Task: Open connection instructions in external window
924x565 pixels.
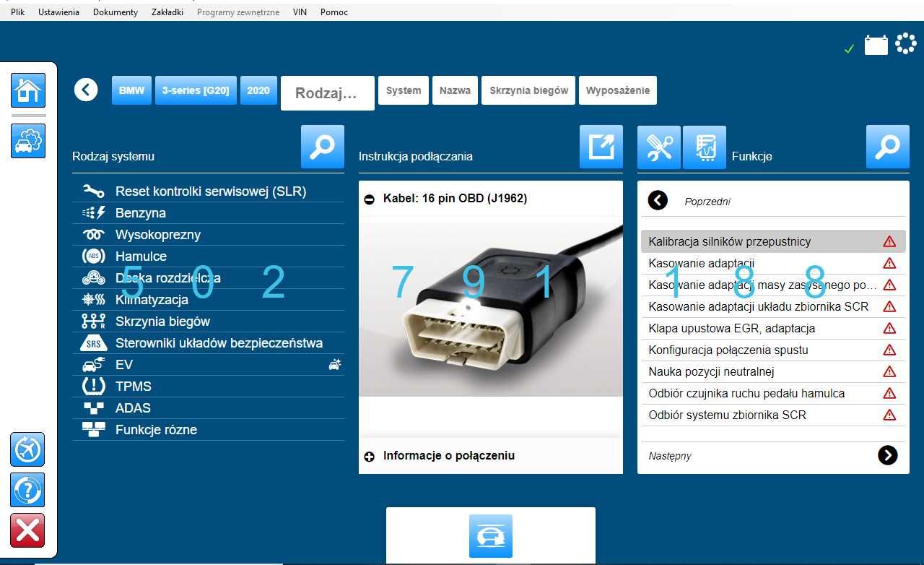Action: (x=601, y=147)
